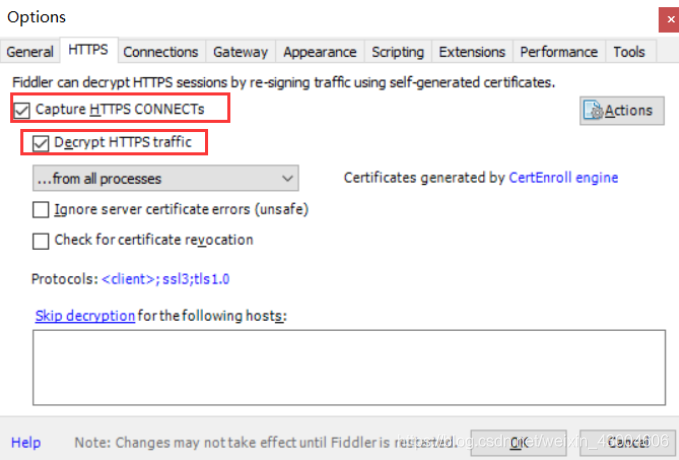Select the Extensions tab
This screenshot has width=679, height=460.
(472, 52)
